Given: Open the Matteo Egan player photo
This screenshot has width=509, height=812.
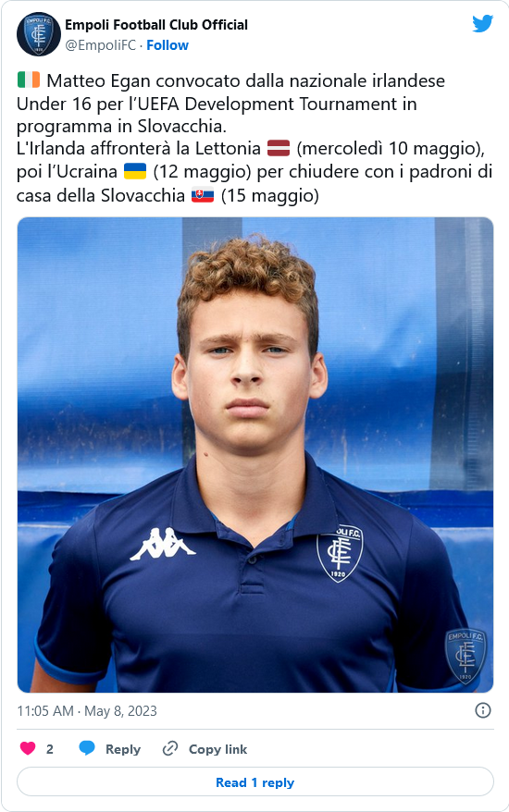Looking at the screenshot, I should (255, 455).
